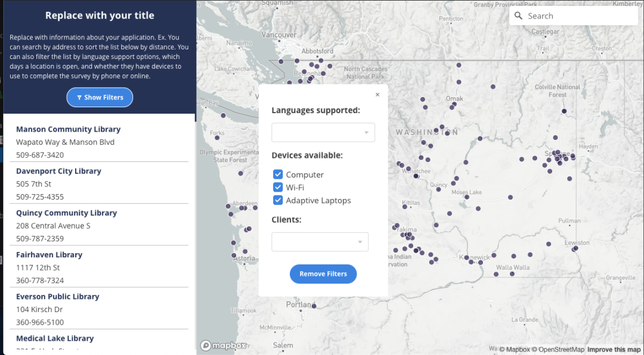Uncheck the Computer device checkbox
Image resolution: width=644 pixels, height=355 pixels.
278,175
